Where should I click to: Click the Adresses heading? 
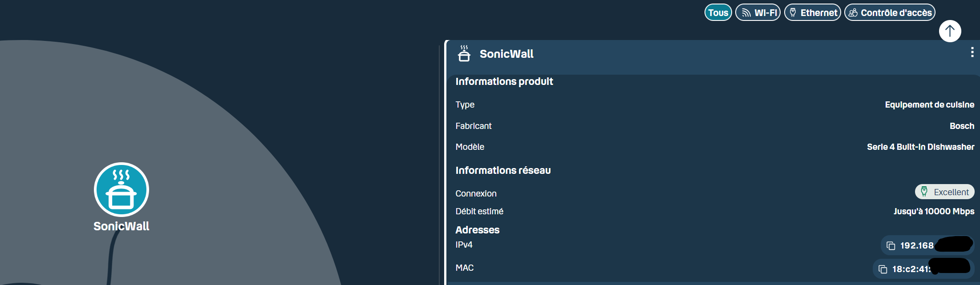(x=478, y=230)
